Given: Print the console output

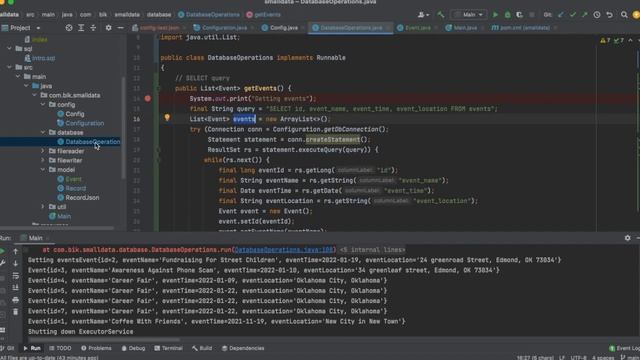Looking at the screenshot, I should 16,300.
